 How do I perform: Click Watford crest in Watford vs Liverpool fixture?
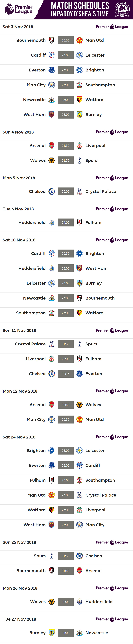pyautogui.click(x=51, y=510)
